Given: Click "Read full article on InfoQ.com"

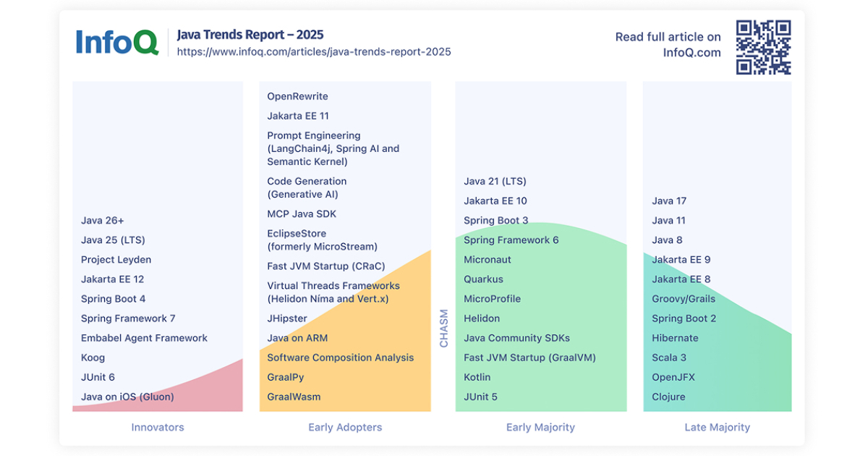Looking at the screenshot, I should point(667,45).
